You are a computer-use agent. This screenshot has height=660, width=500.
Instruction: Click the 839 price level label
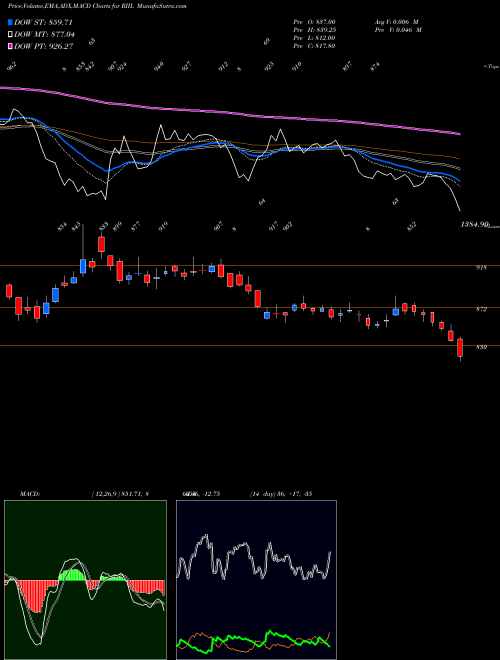(481, 347)
